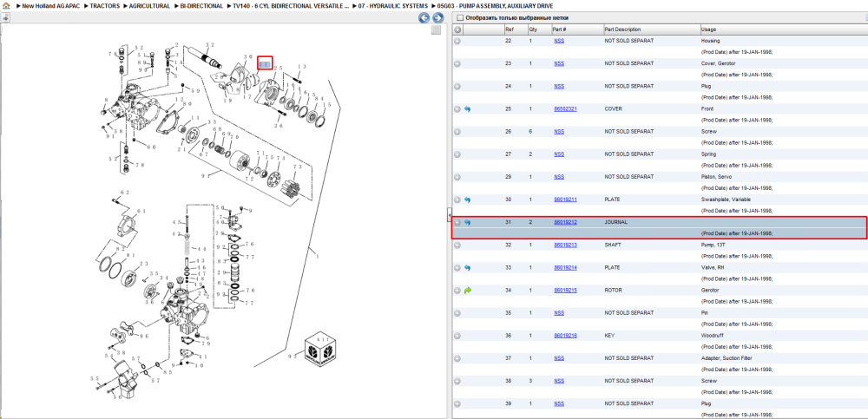
Task: Sort by the Part # column header
Action: 577,29
